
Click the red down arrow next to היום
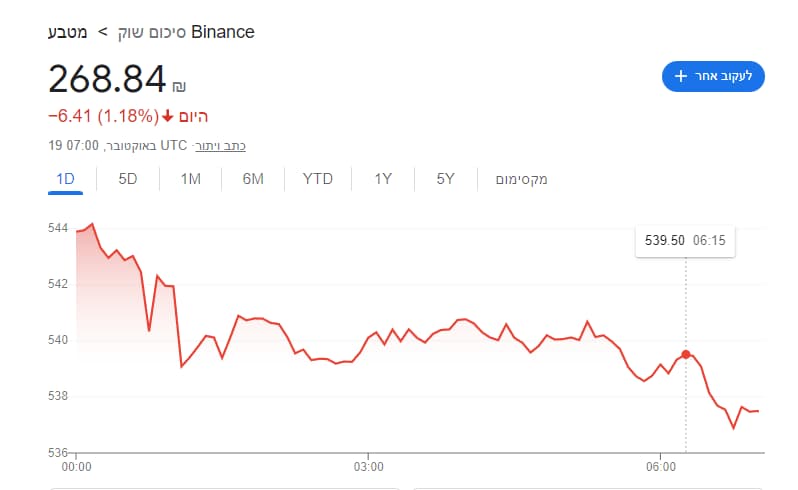[x=167, y=116]
